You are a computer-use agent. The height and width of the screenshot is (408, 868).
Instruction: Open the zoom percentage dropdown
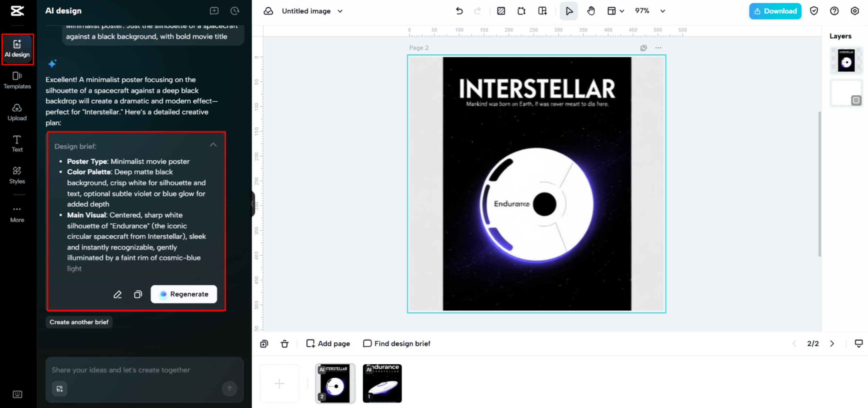click(662, 11)
